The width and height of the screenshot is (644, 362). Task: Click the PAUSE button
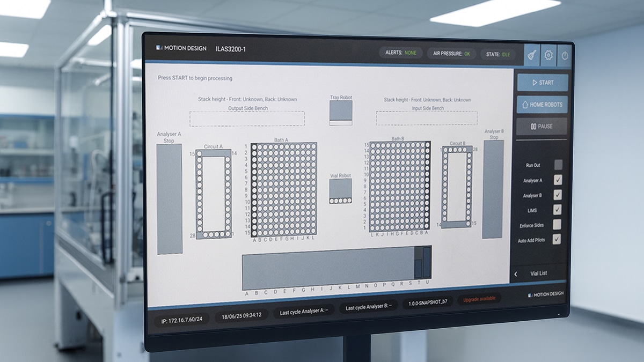click(x=541, y=127)
